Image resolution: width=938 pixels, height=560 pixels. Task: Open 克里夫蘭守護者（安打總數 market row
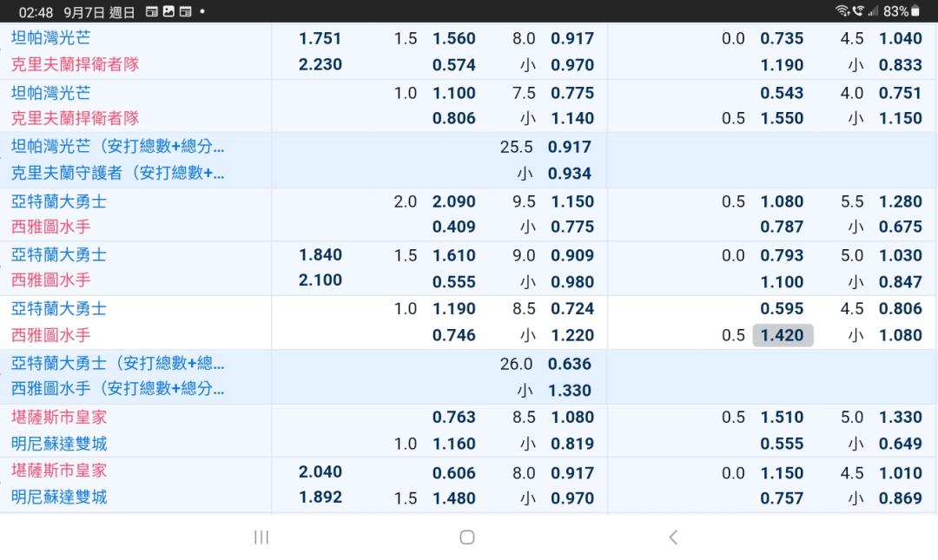118,173
